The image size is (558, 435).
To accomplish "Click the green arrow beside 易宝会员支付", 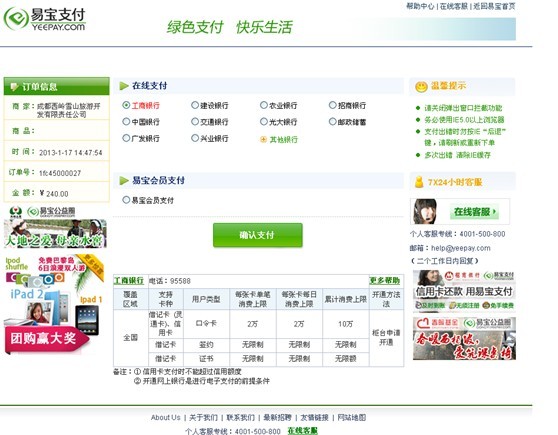I will pyautogui.click(x=124, y=180).
